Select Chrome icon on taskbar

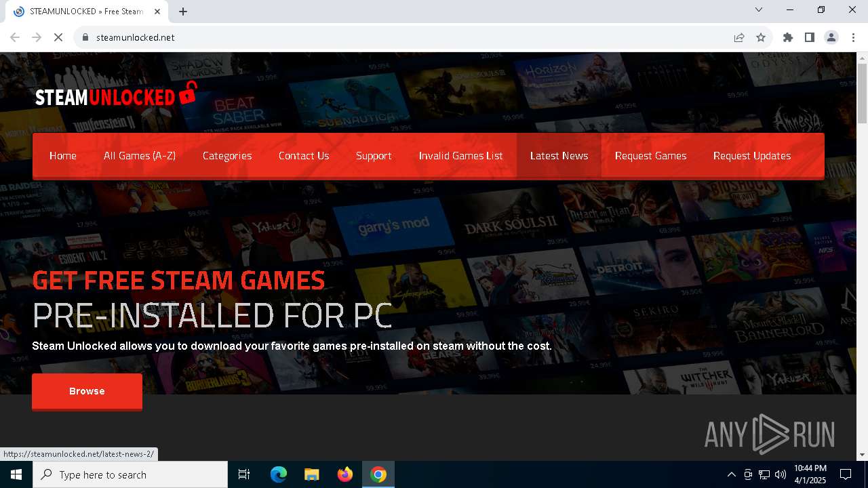click(x=378, y=474)
